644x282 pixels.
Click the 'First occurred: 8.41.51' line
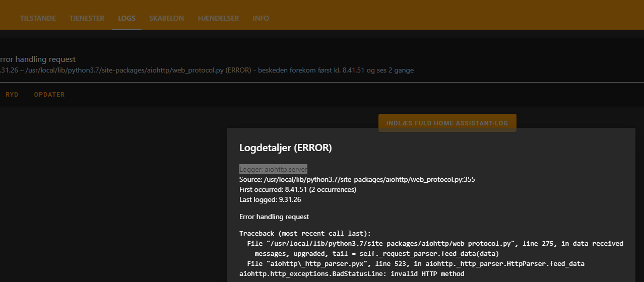297,189
